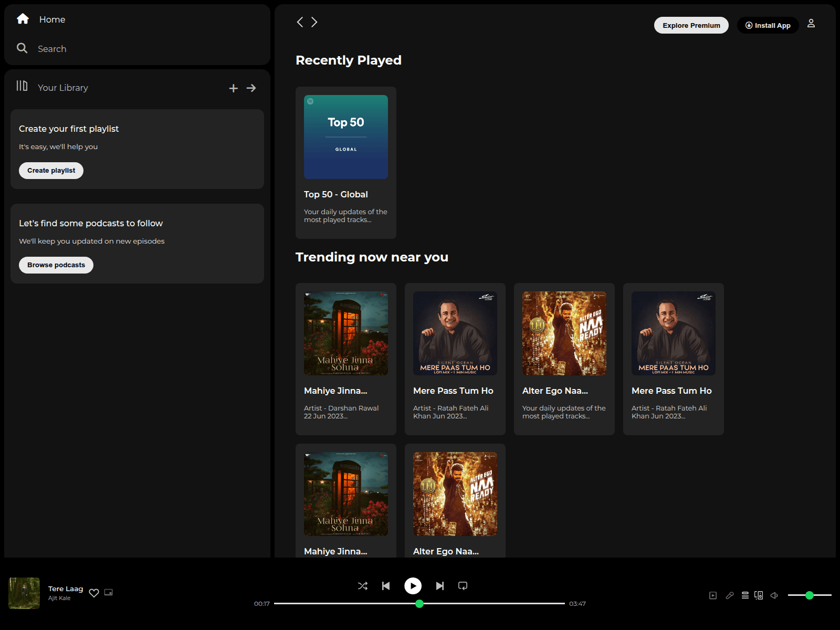Click the play button
The width and height of the screenshot is (840, 630).
point(413,586)
